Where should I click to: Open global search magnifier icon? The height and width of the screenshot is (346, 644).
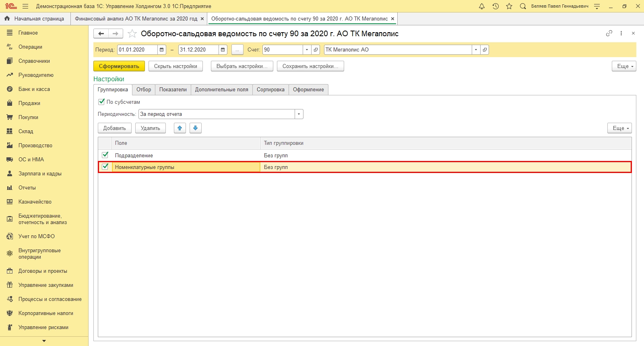click(x=523, y=6)
